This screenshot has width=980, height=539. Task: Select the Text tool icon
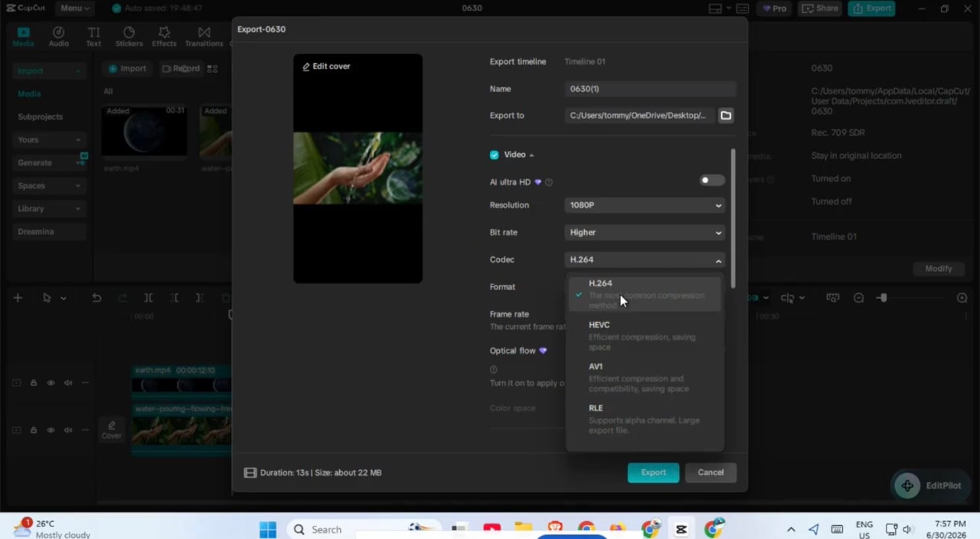click(94, 37)
